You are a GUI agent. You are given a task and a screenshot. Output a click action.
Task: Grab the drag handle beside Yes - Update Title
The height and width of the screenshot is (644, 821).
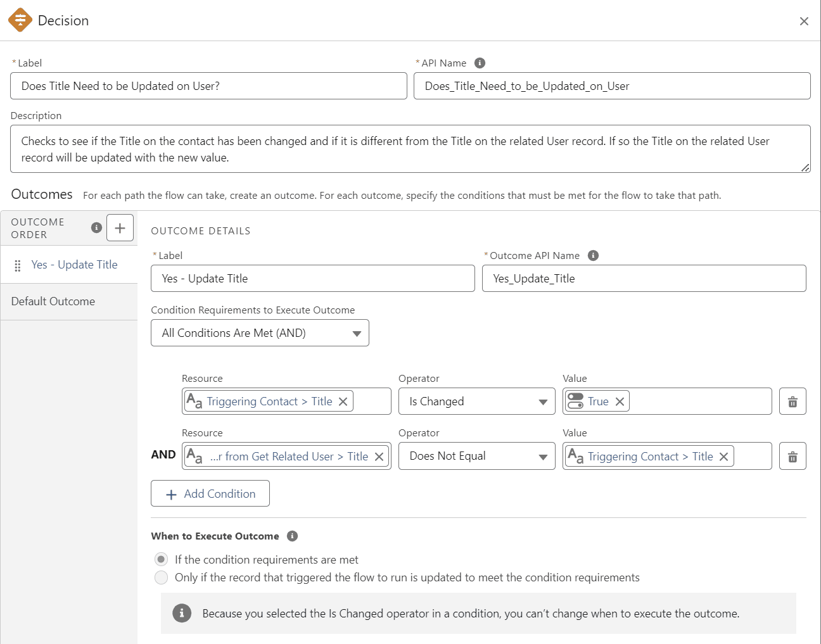point(18,265)
